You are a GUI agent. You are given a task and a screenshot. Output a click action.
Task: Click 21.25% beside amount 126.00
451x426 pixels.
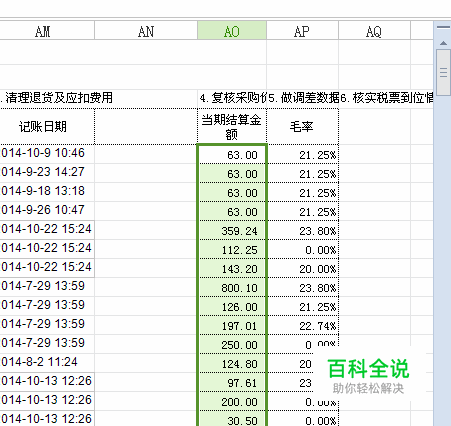point(302,306)
